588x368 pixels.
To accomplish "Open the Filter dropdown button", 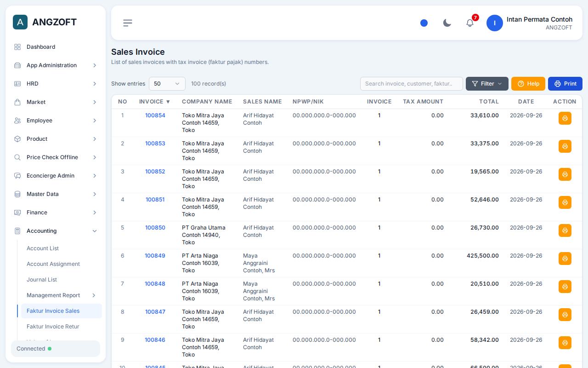I will (x=487, y=84).
